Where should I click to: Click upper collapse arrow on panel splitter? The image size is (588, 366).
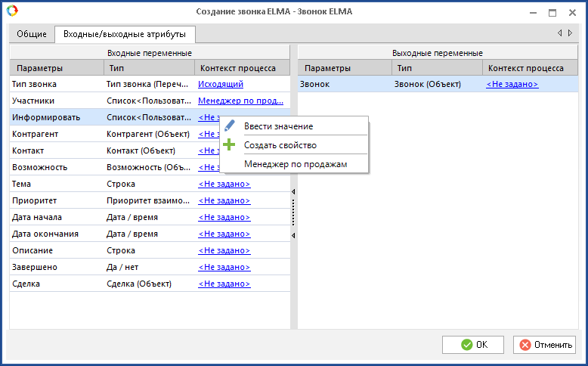tap(293, 192)
